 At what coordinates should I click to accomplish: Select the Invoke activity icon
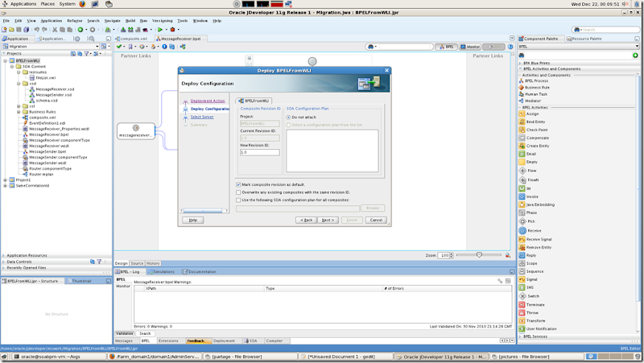[x=522, y=196]
